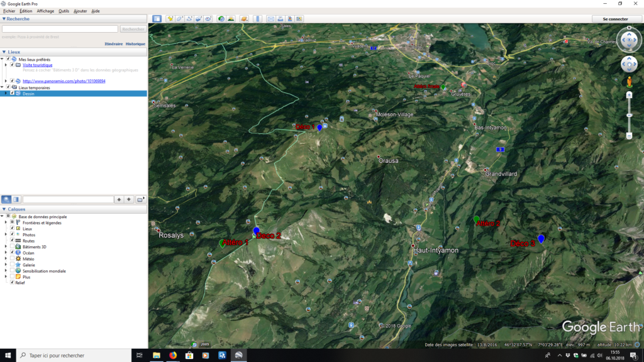The image size is (644, 362).
Task: Uncheck the Routes layer
Action: 12,241
